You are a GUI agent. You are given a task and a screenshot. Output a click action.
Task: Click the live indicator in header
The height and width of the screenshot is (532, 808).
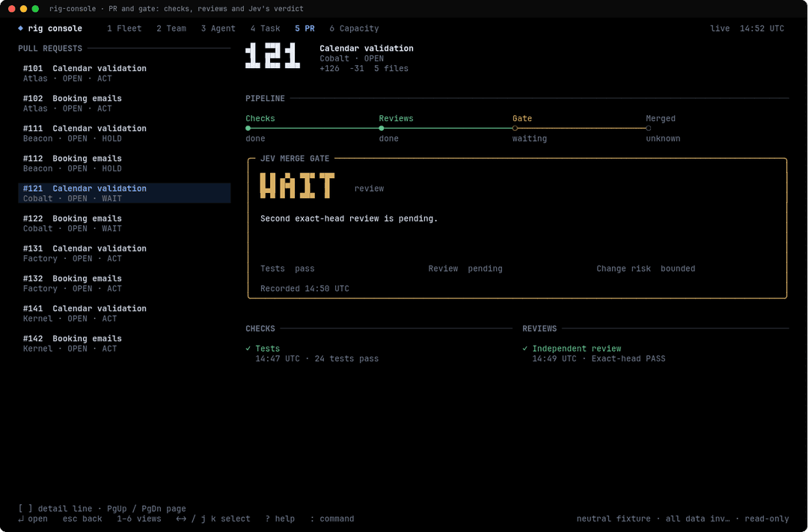[720, 28]
